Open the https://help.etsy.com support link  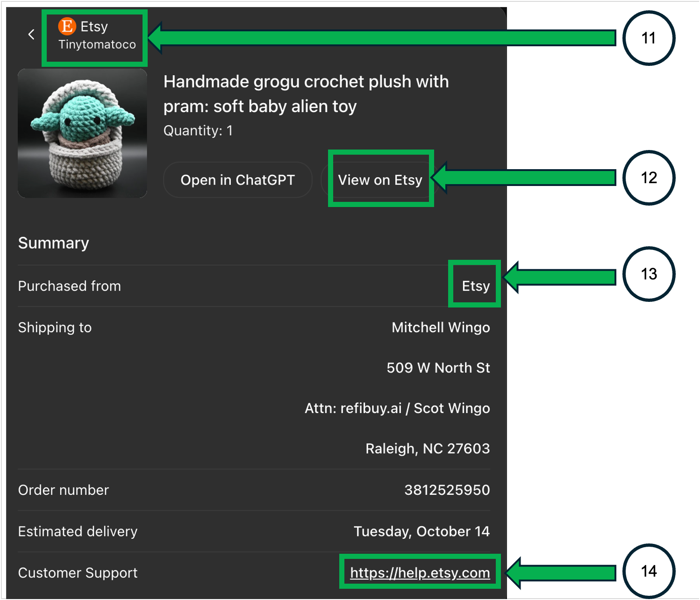[x=420, y=572]
